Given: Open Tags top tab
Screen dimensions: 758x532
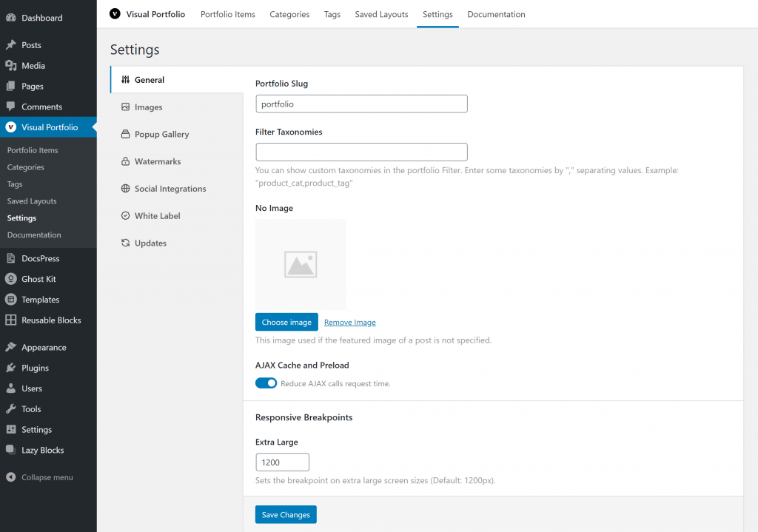Looking at the screenshot, I should point(332,14).
